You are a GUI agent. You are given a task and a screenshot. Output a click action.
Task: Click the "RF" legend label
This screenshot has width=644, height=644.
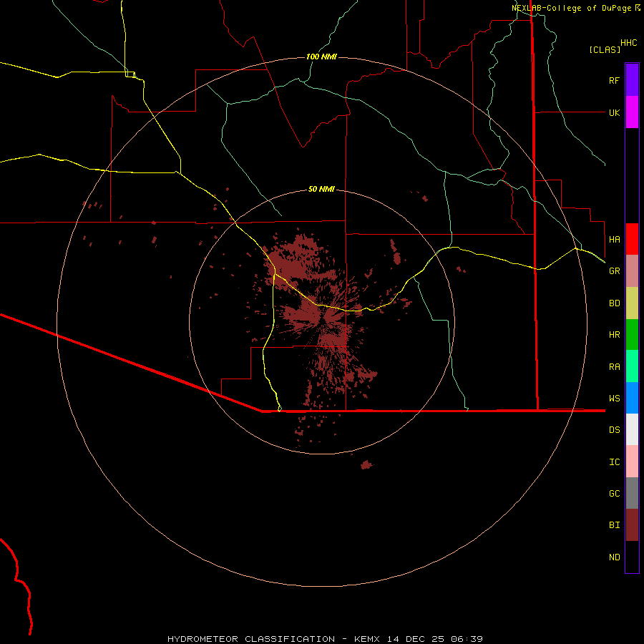pos(614,80)
